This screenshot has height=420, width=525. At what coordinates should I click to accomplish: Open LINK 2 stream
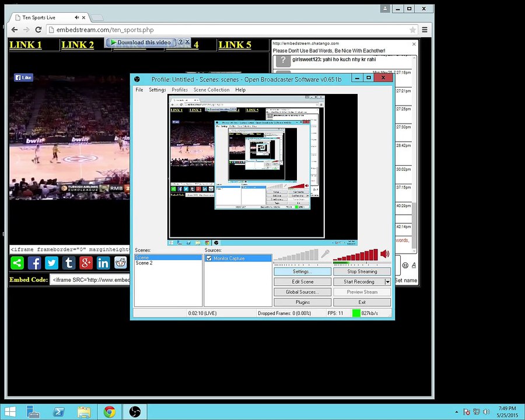coord(78,45)
